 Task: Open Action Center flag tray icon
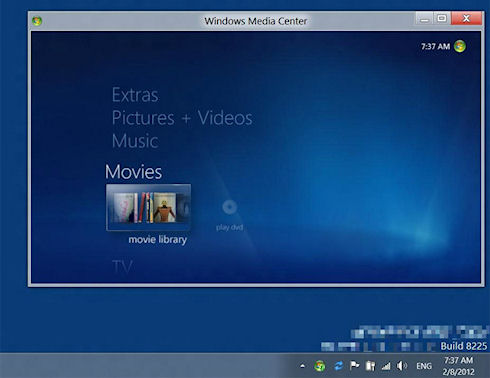(x=354, y=366)
